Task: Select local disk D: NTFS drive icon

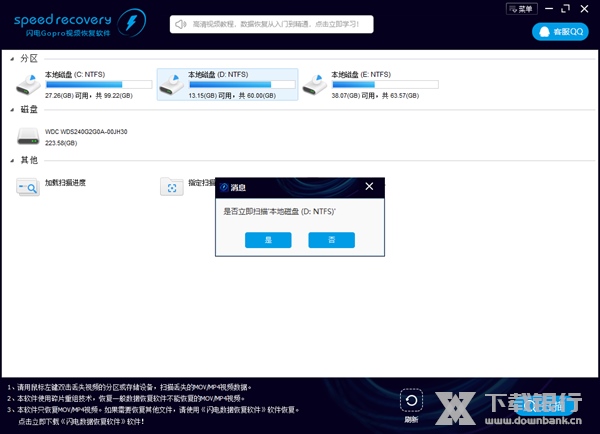Action: tap(174, 80)
